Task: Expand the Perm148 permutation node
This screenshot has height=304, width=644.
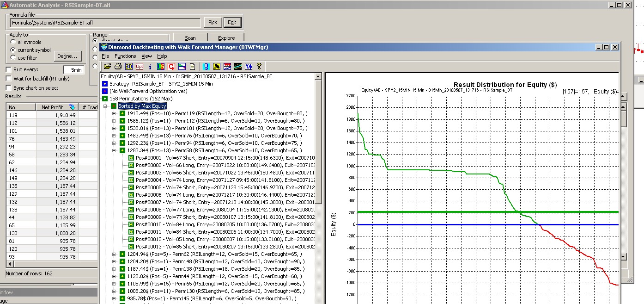Action: 114,261
